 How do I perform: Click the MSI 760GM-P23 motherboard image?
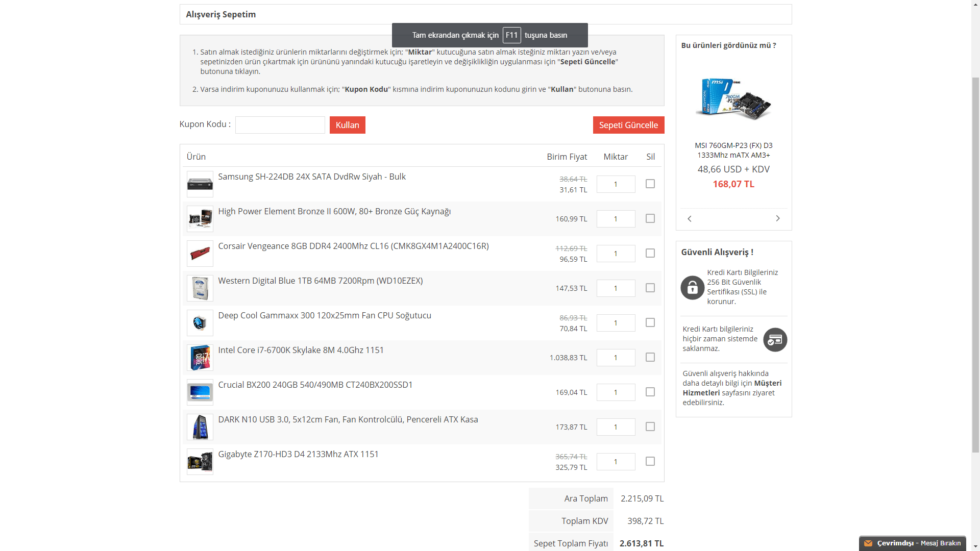point(733,99)
